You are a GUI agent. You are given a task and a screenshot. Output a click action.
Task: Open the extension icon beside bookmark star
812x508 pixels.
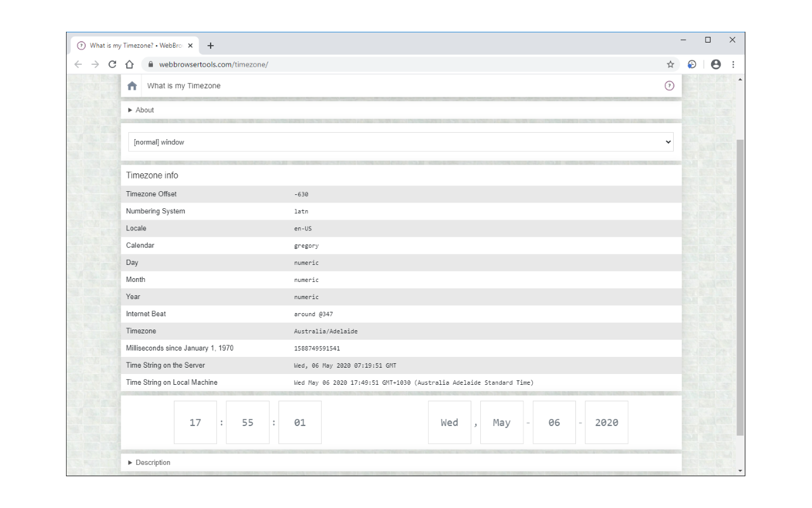pos(692,64)
